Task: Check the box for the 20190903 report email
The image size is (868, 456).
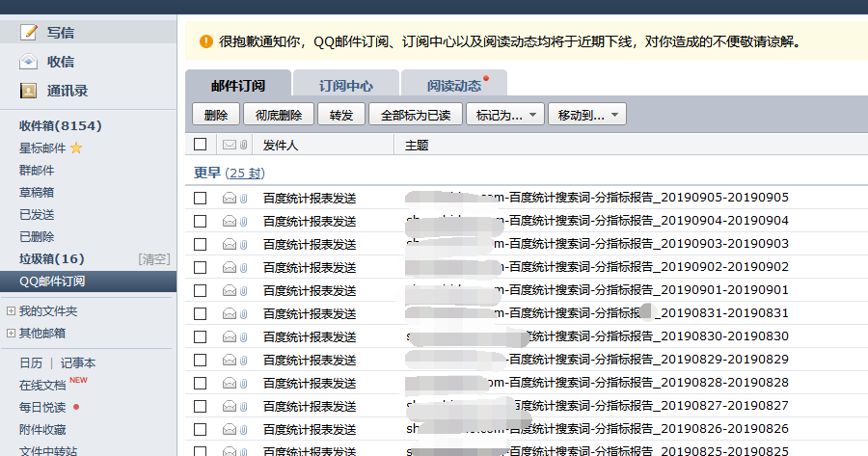Action: (x=201, y=245)
